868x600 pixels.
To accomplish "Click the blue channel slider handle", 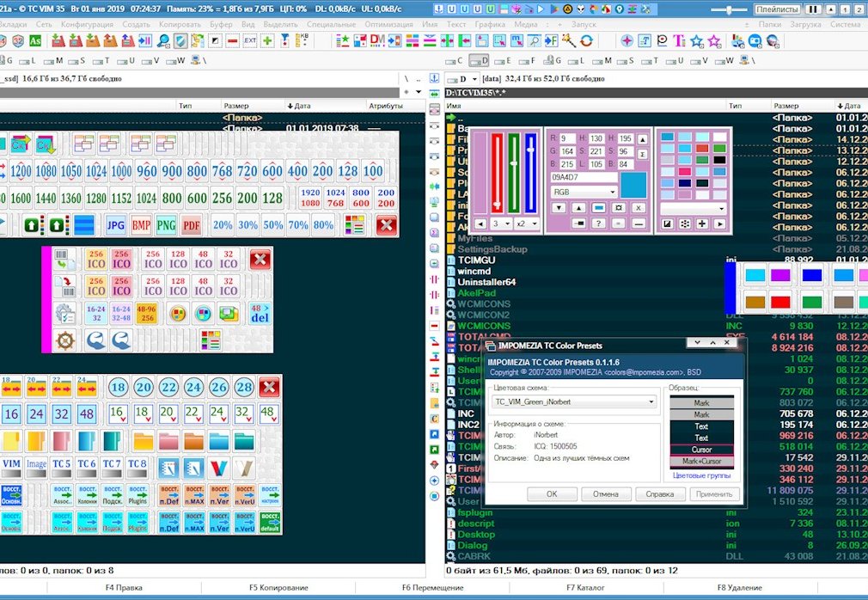I will tap(531, 150).
